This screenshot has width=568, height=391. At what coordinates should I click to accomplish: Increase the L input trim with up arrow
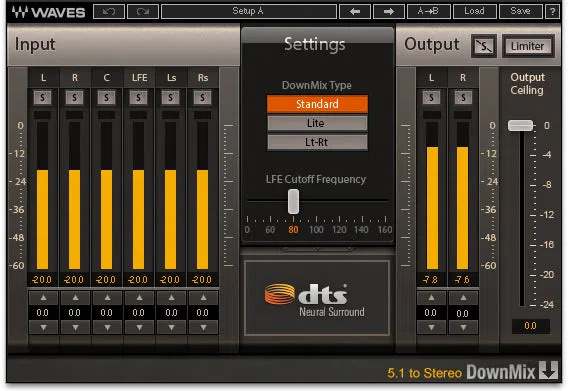click(x=43, y=298)
